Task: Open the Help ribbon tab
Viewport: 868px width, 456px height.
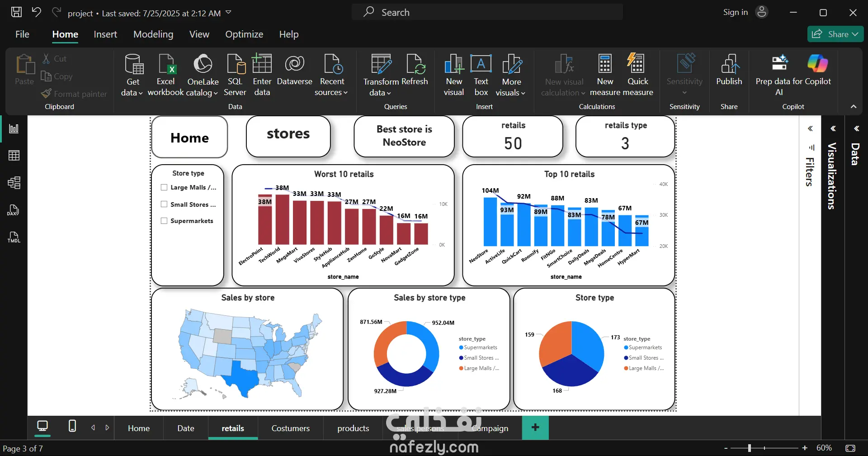Action: pyautogui.click(x=289, y=34)
